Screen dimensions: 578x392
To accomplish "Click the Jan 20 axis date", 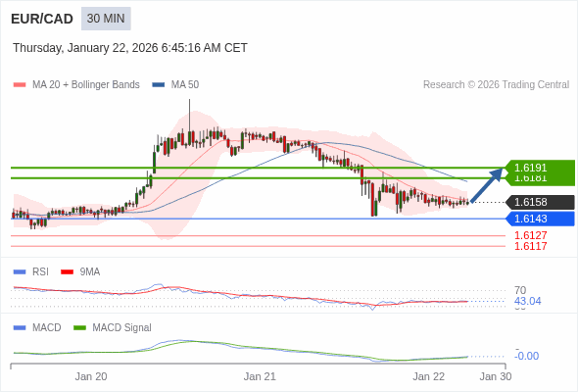I will 91,376.
